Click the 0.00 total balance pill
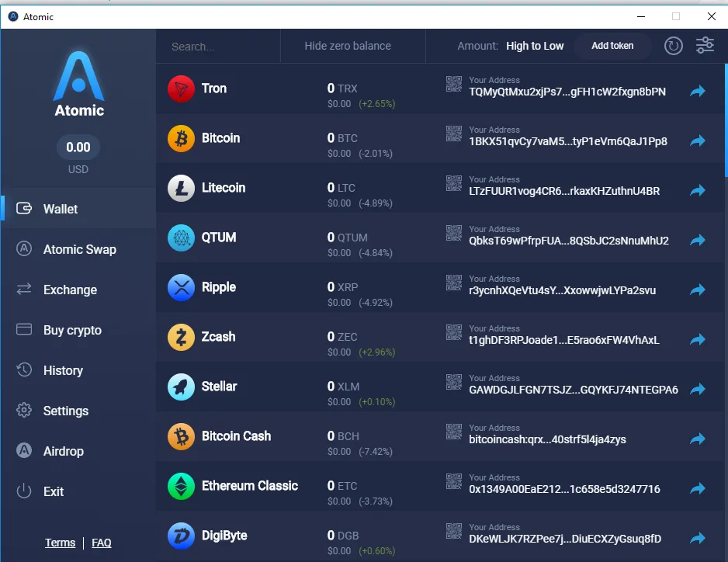This screenshot has height=562, width=728. (78, 147)
